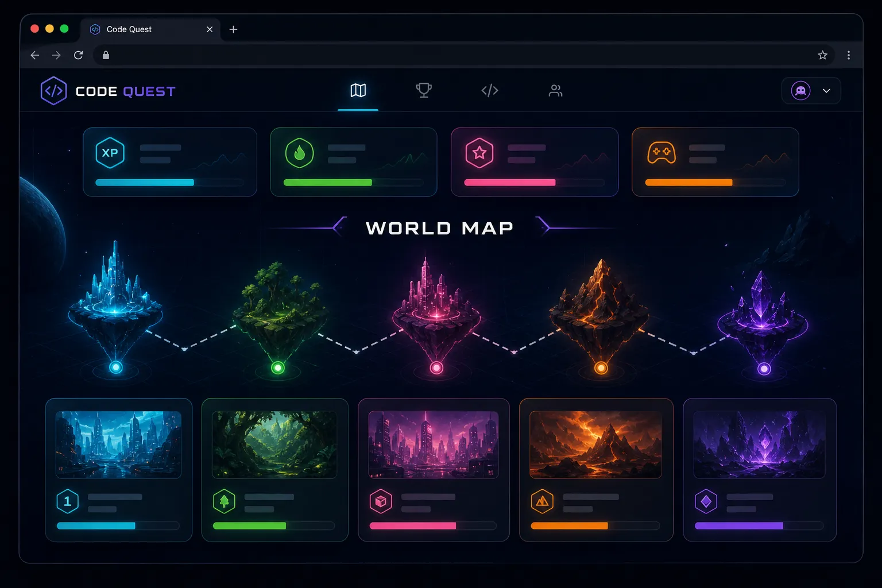
Task: Click the green level card progress bar
Action: (274, 525)
